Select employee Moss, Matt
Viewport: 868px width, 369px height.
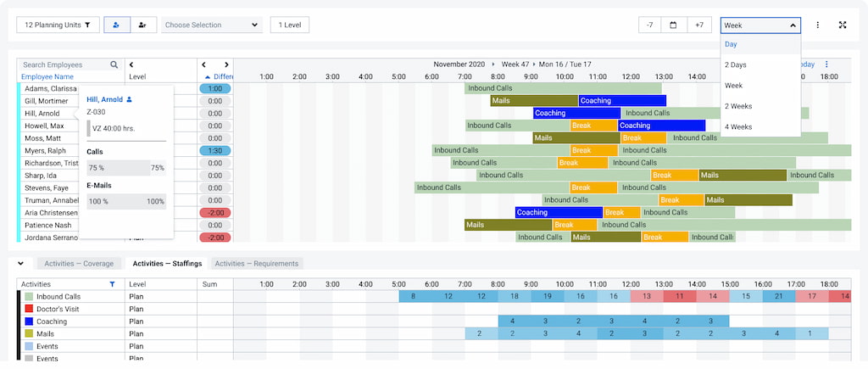point(43,138)
